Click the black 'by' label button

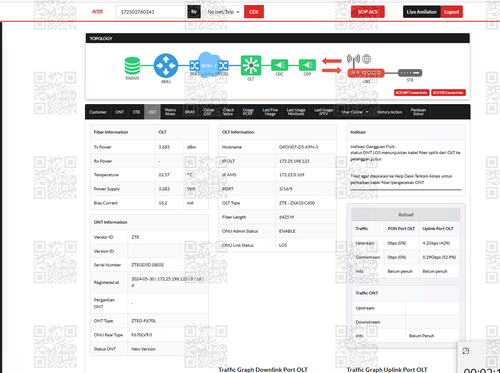pyautogui.click(x=194, y=12)
